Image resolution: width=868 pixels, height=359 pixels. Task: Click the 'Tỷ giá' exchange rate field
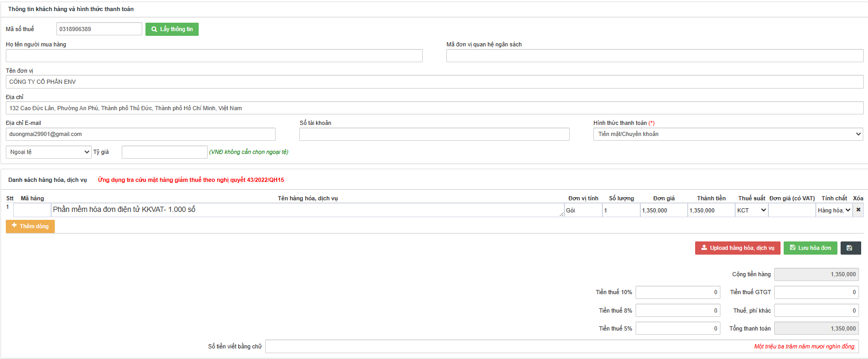pyautogui.click(x=164, y=152)
